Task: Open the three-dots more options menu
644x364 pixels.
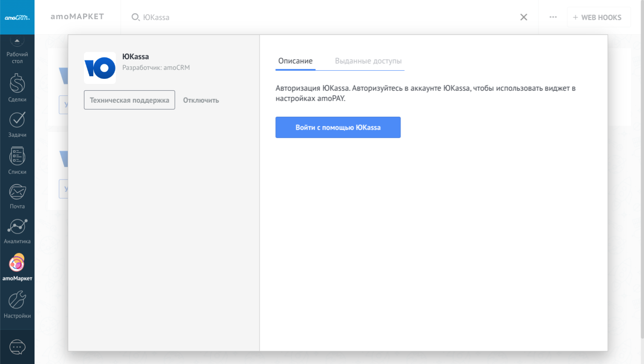Action: [x=553, y=17]
